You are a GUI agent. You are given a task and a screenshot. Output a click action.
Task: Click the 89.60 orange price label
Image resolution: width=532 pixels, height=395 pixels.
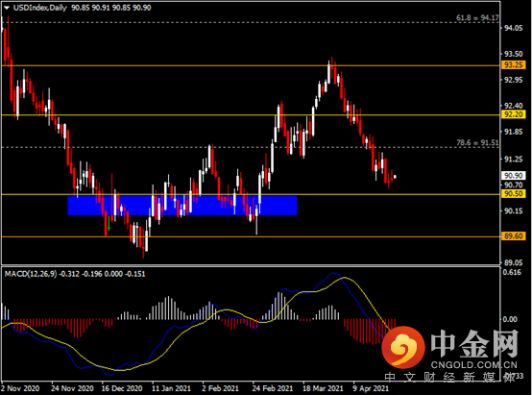tap(513, 236)
